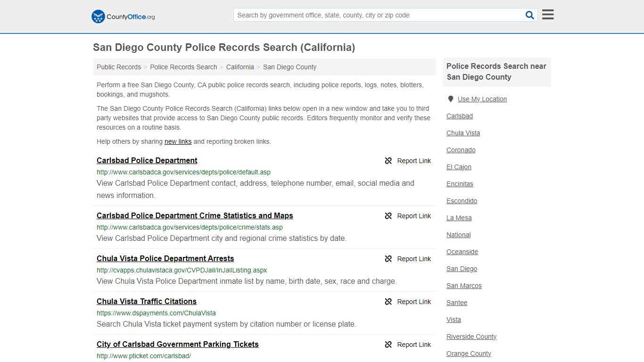This screenshot has width=644, height=362.
Task: Open City of Carlsbad Government Parking Tickets
Action: pyautogui.click(x=178, y=344)
